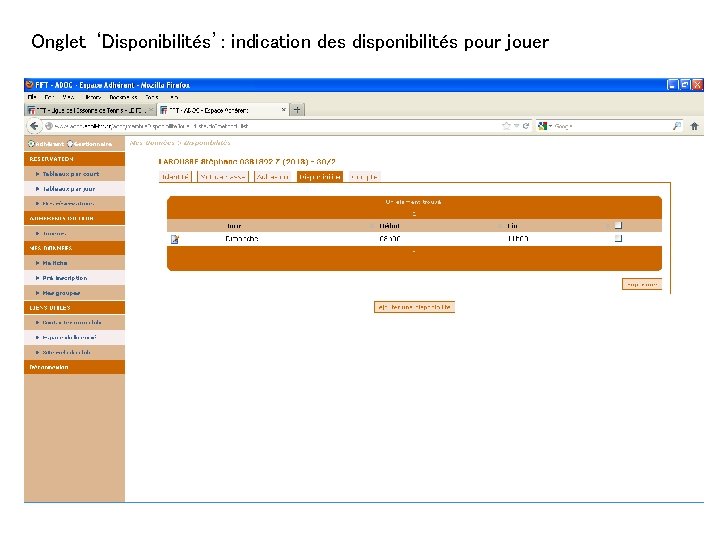Click the Supprimer button
Viewport: 720px width, 540px height.
point(642,285)
